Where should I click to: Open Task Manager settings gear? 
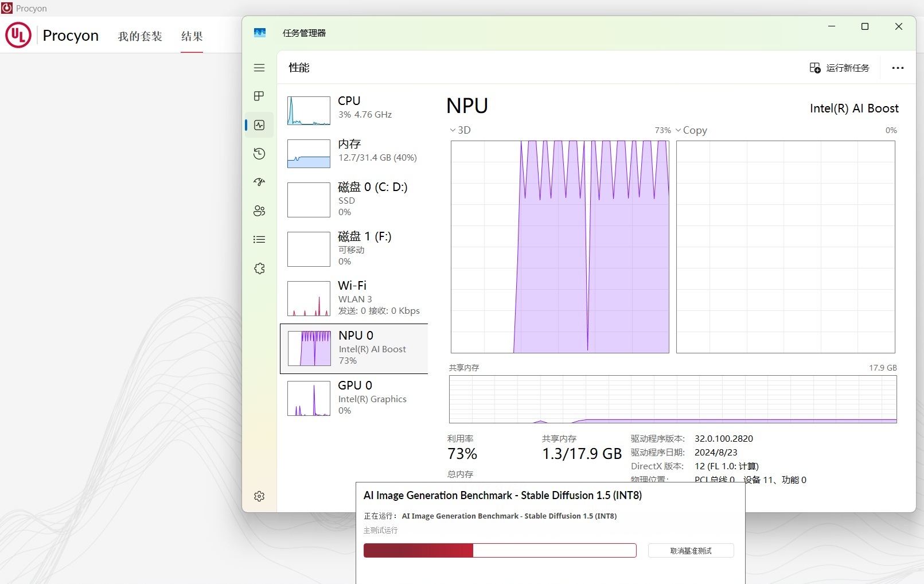(259, 496)
